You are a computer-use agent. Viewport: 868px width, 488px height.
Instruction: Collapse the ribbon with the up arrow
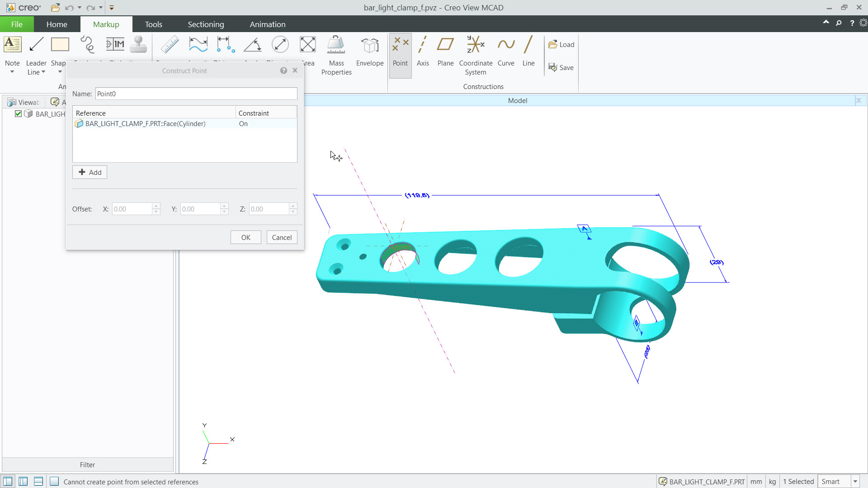(x=826, y=22)
